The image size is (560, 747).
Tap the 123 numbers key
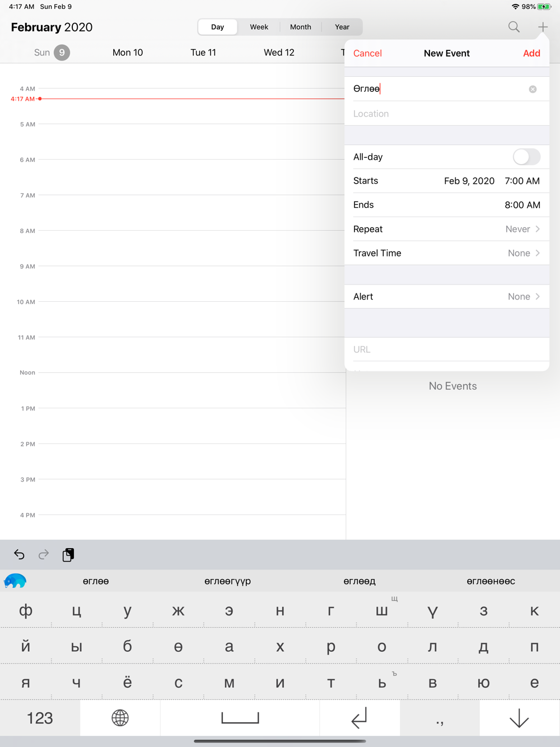point(40,718)
